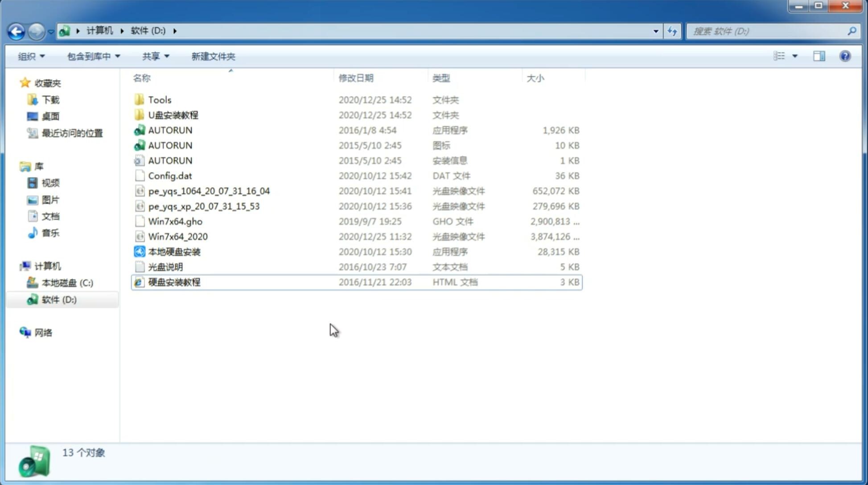Open U盘安装教程 folder

pyautogui.click(x=173, y=115)
